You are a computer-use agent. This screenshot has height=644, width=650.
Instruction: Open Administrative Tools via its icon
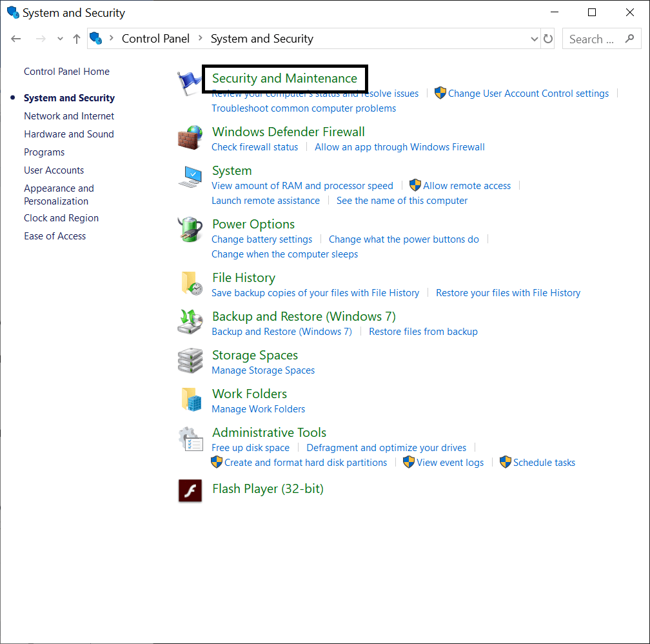click(x=190, y=438)
